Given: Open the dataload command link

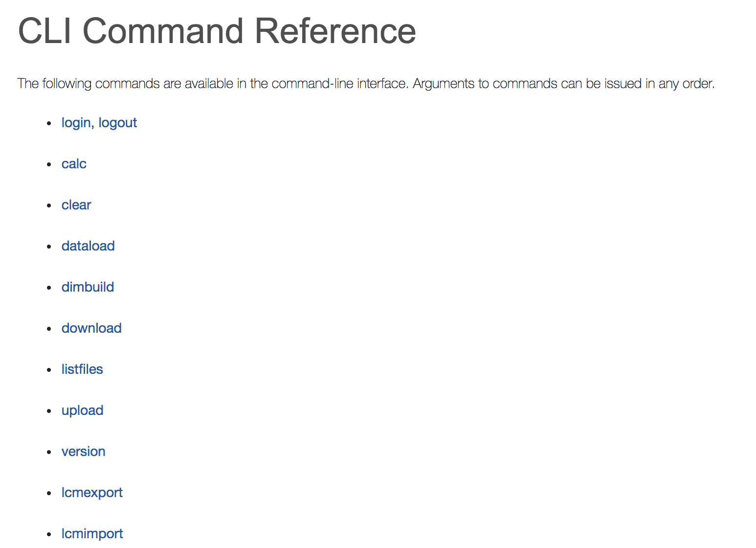Looking at the screenshot, I should [88, 246].
